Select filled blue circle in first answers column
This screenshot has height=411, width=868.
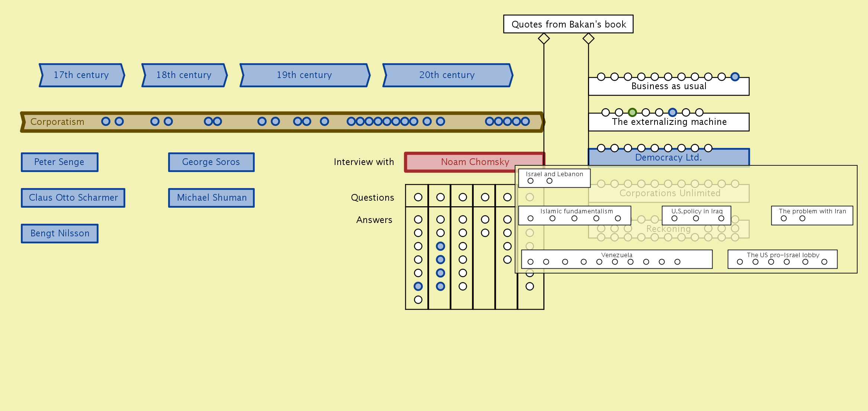click(x=418, y=286)
